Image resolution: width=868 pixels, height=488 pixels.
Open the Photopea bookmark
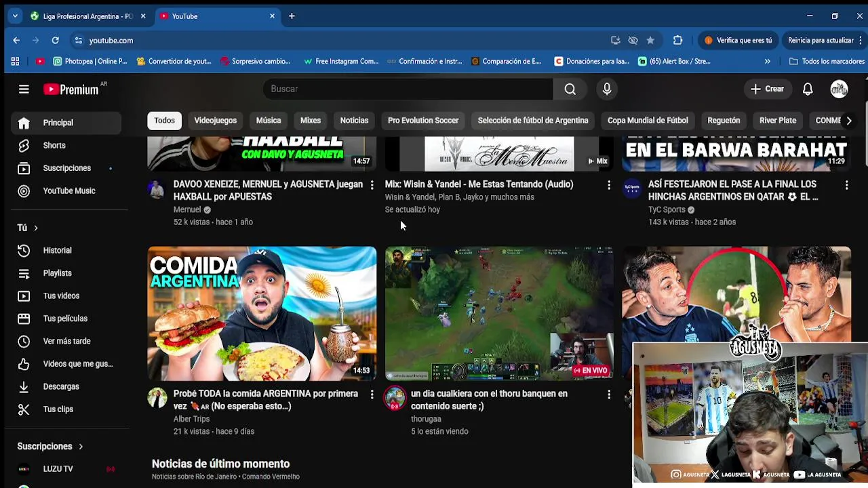pos(90,61)
